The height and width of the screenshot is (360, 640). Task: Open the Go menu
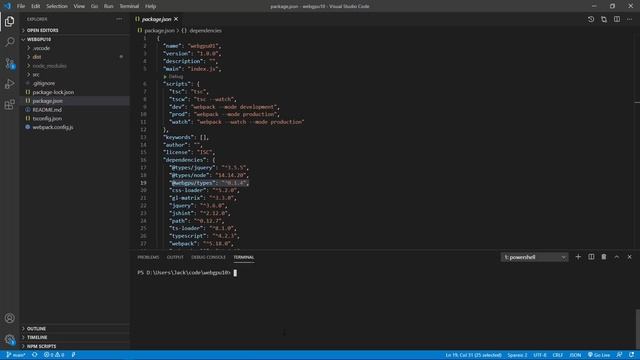pos(94,6)
